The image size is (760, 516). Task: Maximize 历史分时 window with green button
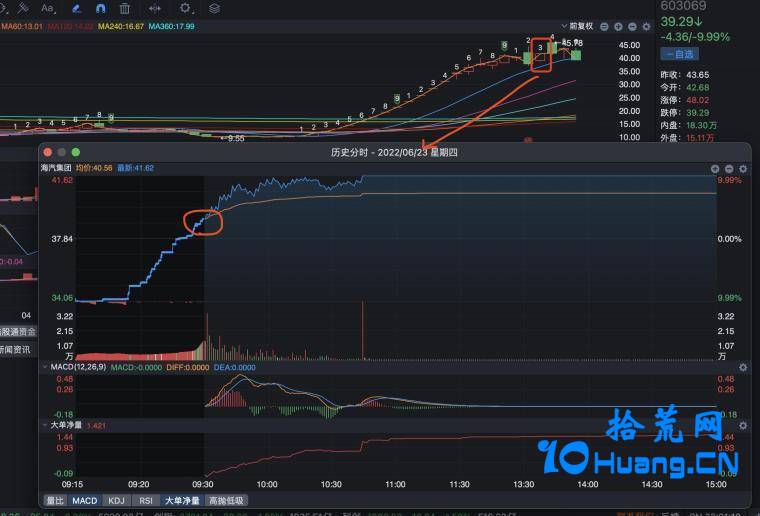click(x=76, y=152)
